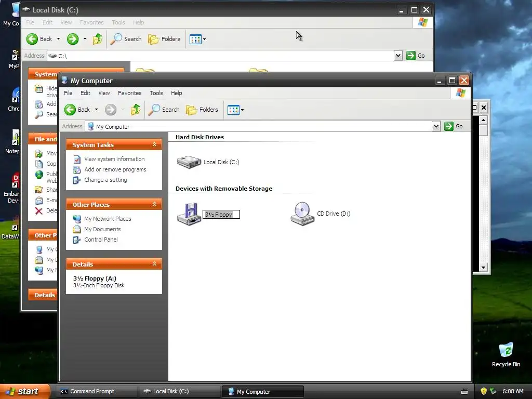Collapse the Details panel

[155, 264]
